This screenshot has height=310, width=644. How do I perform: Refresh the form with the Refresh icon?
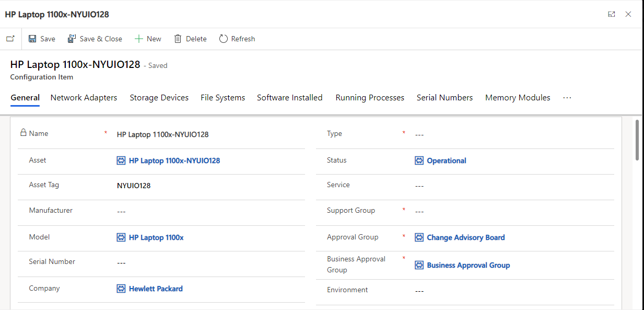coord(224,38)
